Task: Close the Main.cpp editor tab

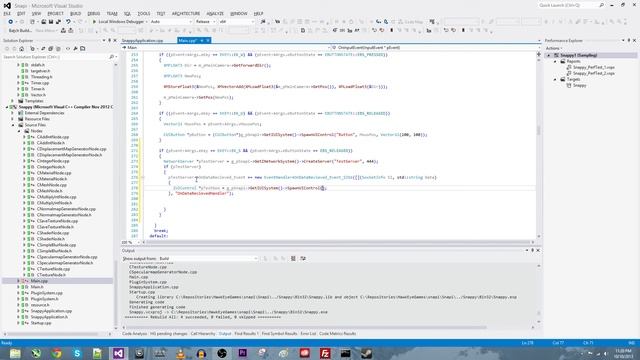Action: [x=208, y=40]
